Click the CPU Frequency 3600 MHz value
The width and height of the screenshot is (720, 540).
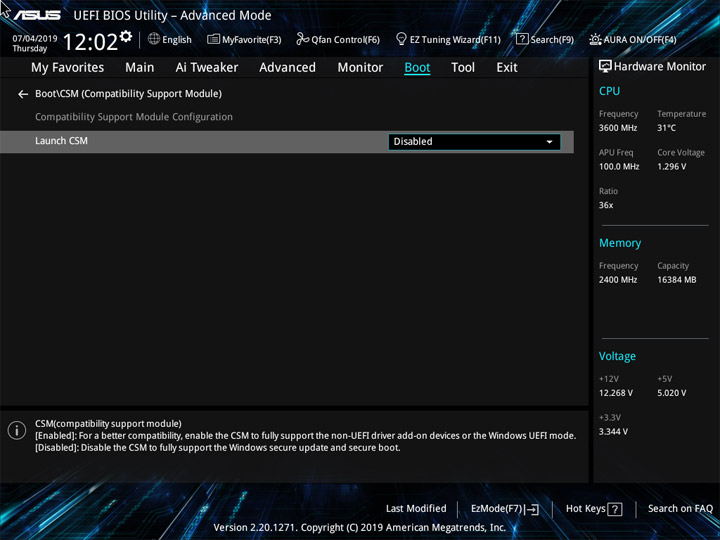click(x=618, y=128)
